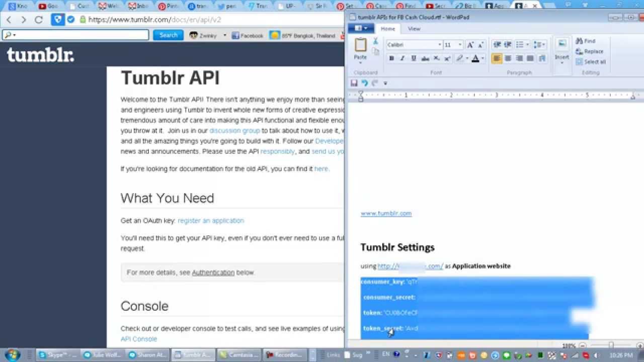The width and height of the screenshot is (644, 362).
Task: Click the Save icon in quick access toolbar
Action: click(354, 83)
